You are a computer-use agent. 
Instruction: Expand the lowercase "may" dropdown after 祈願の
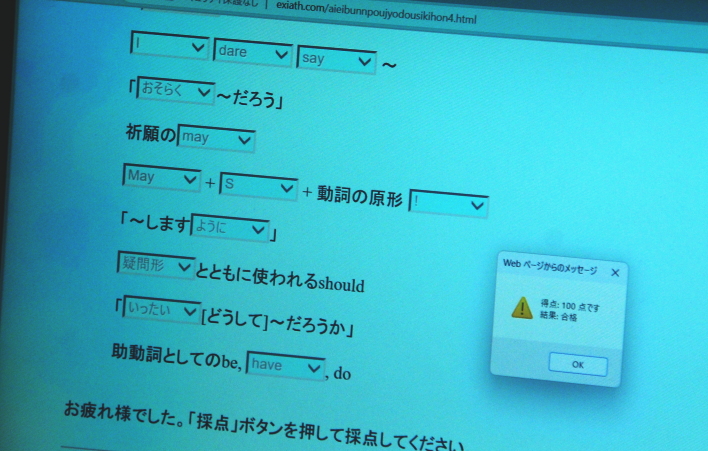coord(216,139)
